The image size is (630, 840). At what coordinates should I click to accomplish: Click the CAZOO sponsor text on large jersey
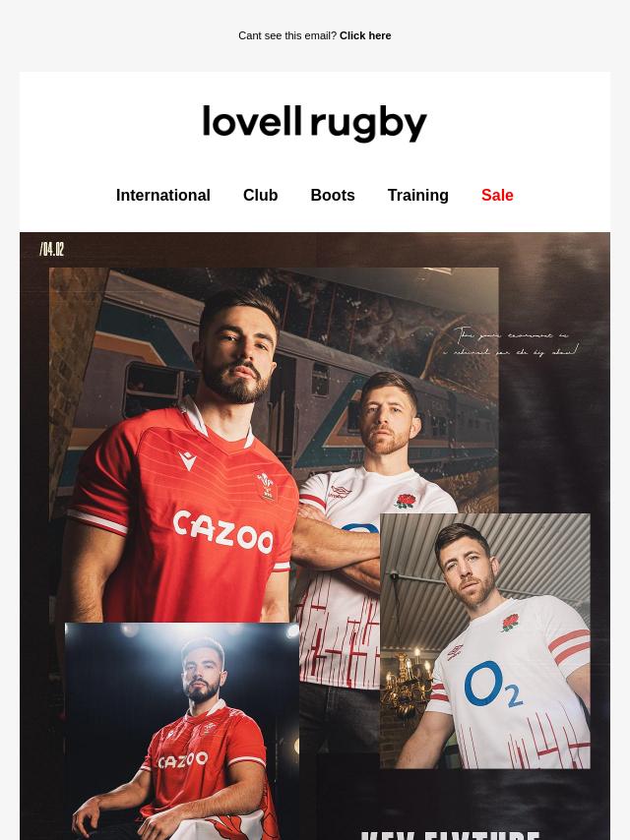pyautogui.click(x=223, y=532)
